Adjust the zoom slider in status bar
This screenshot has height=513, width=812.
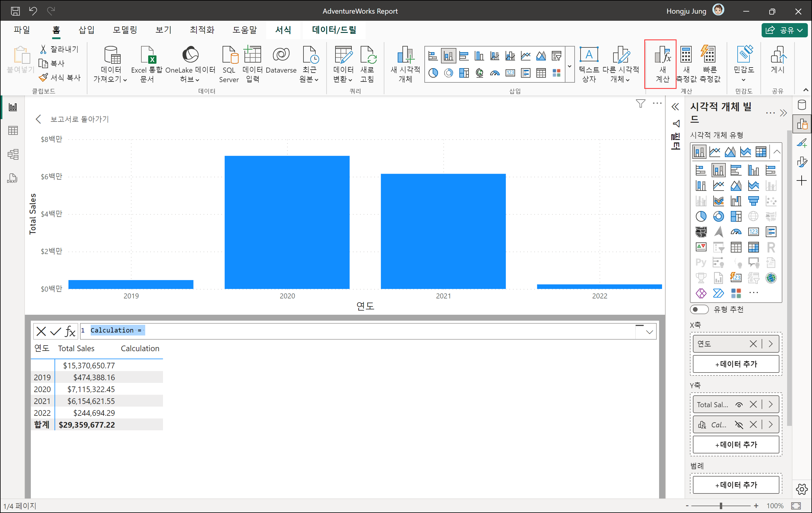pyautogui.click(x=721, y=506)
